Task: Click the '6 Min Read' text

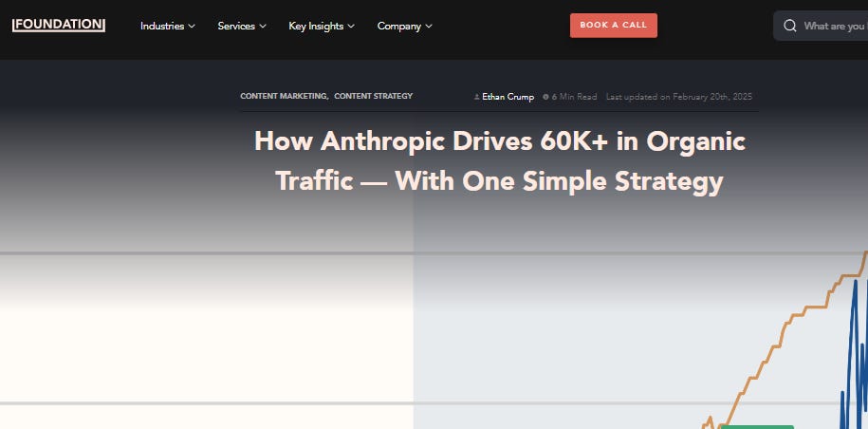Action: click(574, 97)
